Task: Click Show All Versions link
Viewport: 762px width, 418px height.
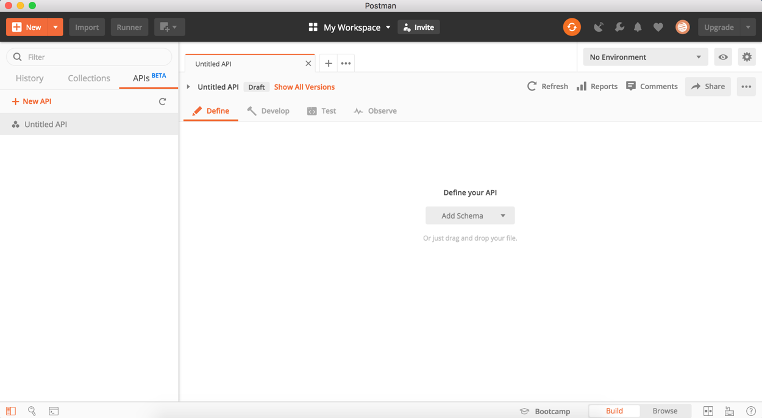Action: pyautogui.click(x=304, y=87)
